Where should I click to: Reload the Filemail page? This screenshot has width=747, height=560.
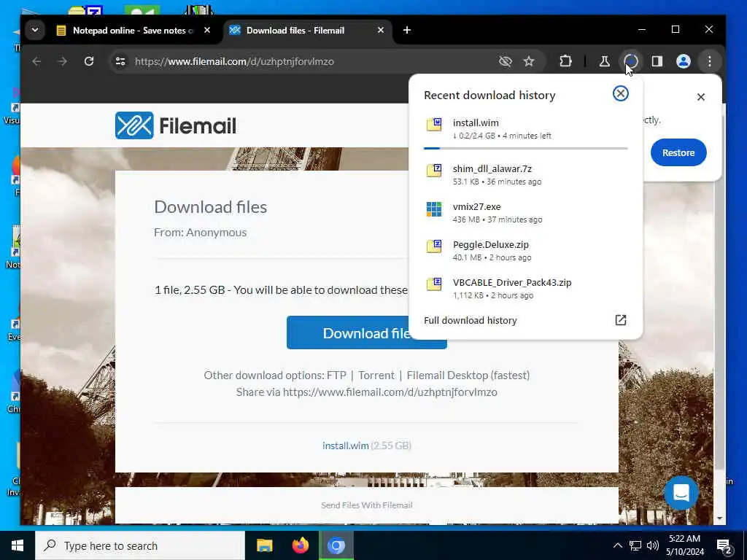click(x=88, y=61)
